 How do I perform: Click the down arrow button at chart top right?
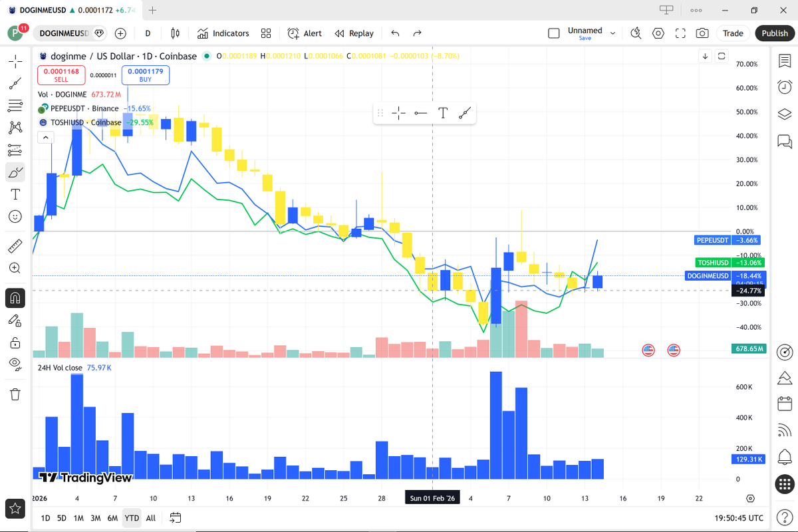click(x=706, y=56)
